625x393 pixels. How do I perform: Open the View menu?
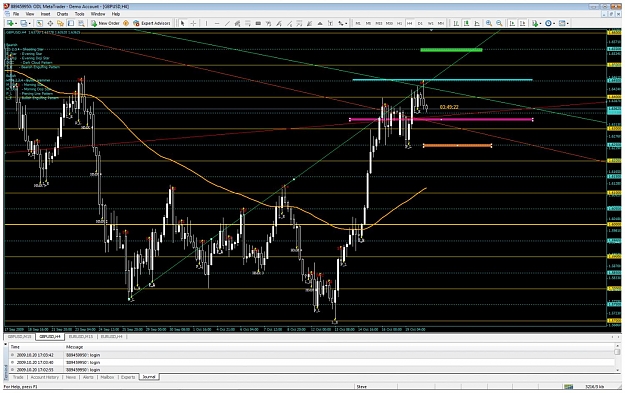tap(30, 14)
